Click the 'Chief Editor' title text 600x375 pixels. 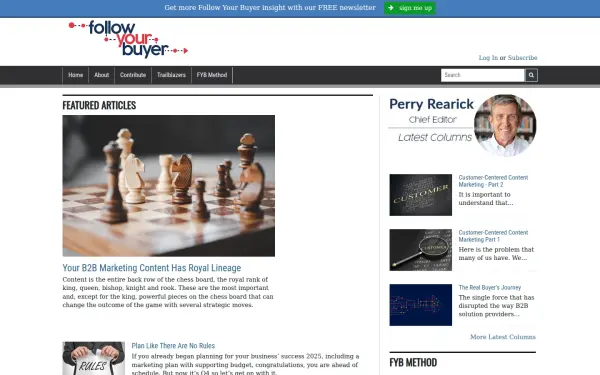pos(432,120)
